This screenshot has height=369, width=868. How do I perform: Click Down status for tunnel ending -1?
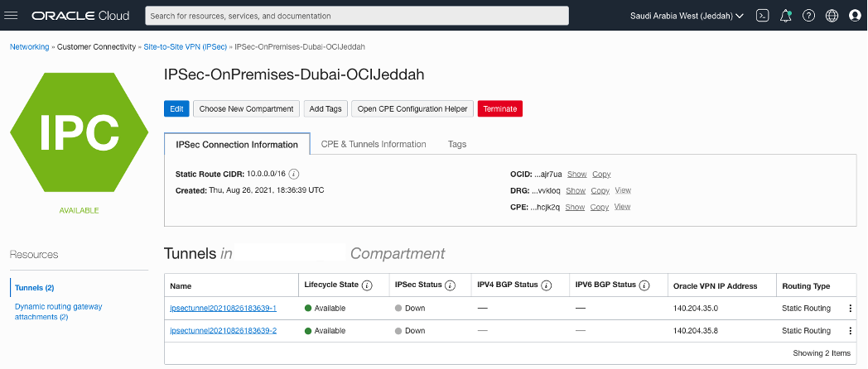(x=410, y=308)
